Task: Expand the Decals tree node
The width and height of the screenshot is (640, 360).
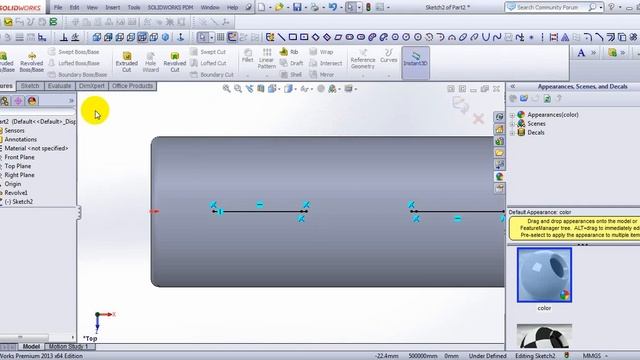Action: [x=512, y=133]
